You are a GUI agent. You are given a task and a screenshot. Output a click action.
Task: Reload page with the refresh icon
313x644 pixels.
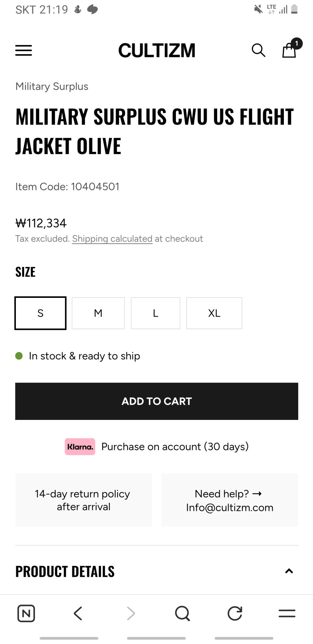click(234, 613)
